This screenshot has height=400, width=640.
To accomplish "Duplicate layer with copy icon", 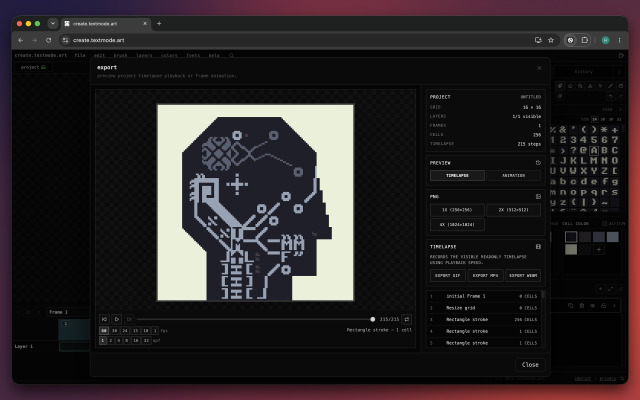I will click(x=571, y=306).
